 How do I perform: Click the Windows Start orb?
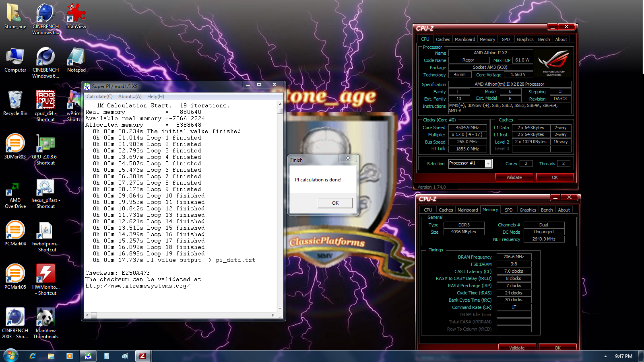[x=10, y=356]
